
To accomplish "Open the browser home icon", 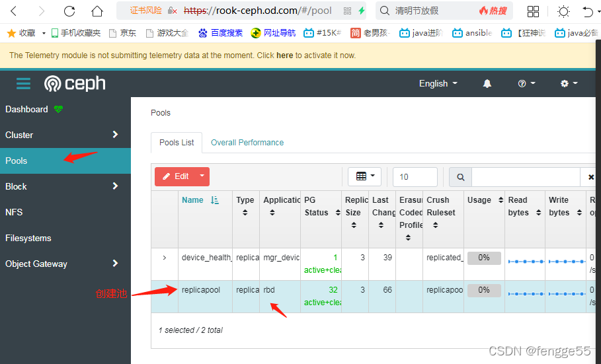I will [97, 11].
